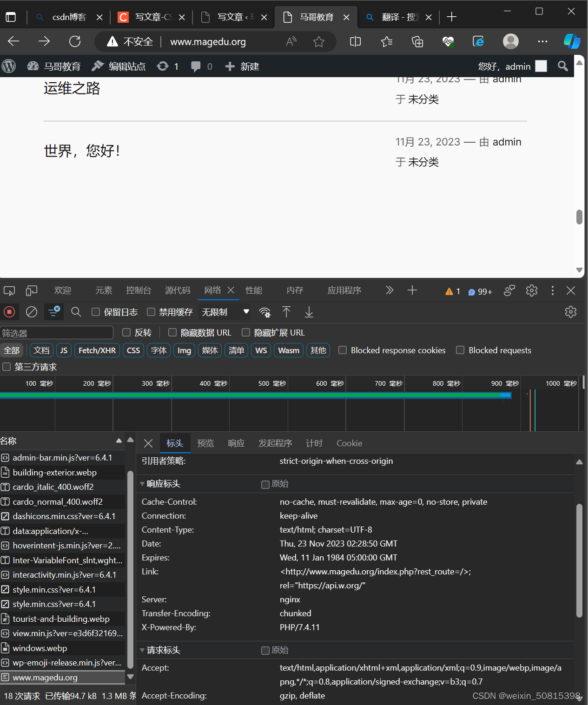Select the Fetch/XHR request filter
588x705 pixels.
[97, 350]
